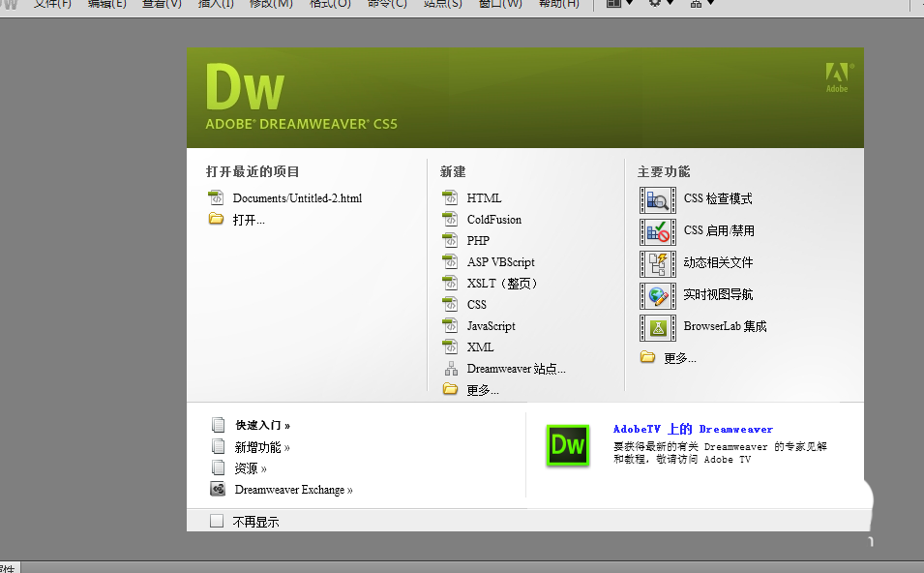The width and height of the screenshot is (924, 573).
Task: Open recent file Documents/Untitled-2.html
Action: (x=297, y=198)
